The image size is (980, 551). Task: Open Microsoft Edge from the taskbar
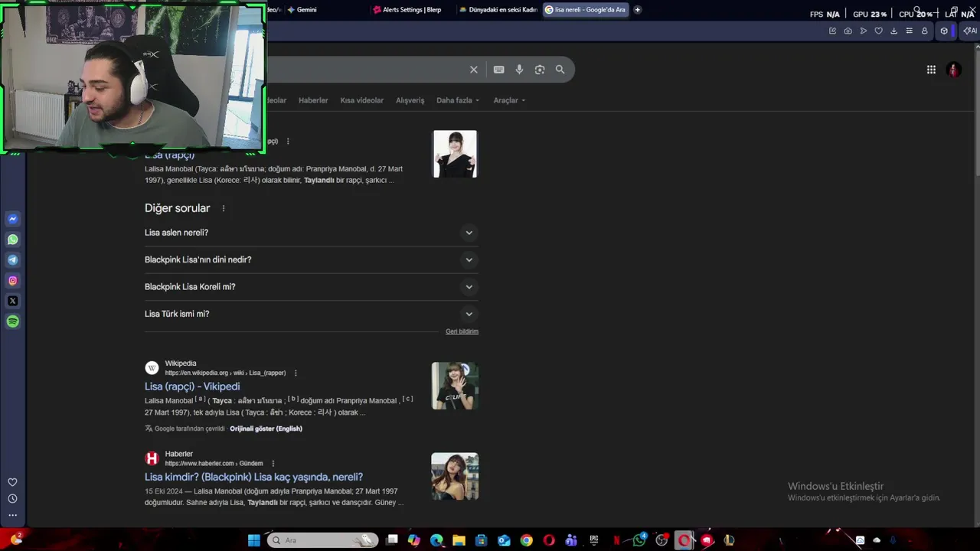tap(436, 540)
